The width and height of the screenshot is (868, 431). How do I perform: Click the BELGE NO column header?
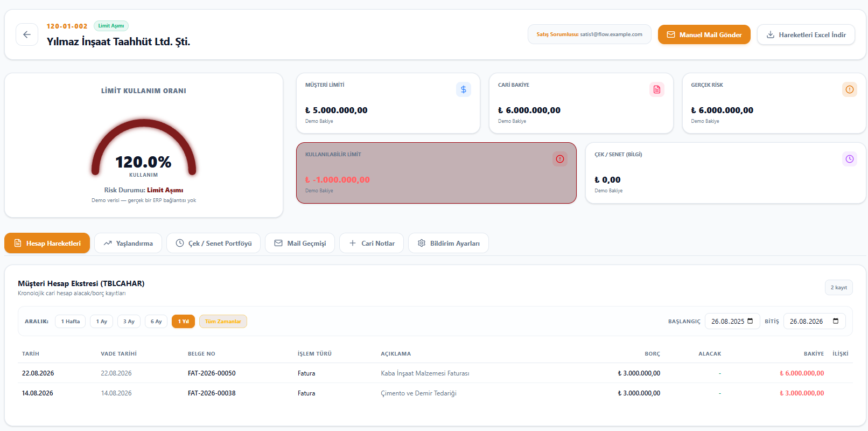(201, 354)
